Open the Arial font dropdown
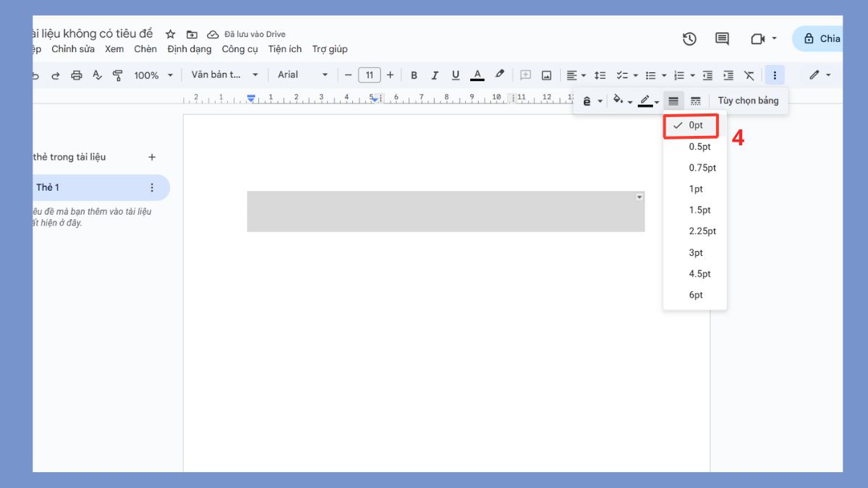Viewport: 868px width, 488px height. [x=302, y=75]
